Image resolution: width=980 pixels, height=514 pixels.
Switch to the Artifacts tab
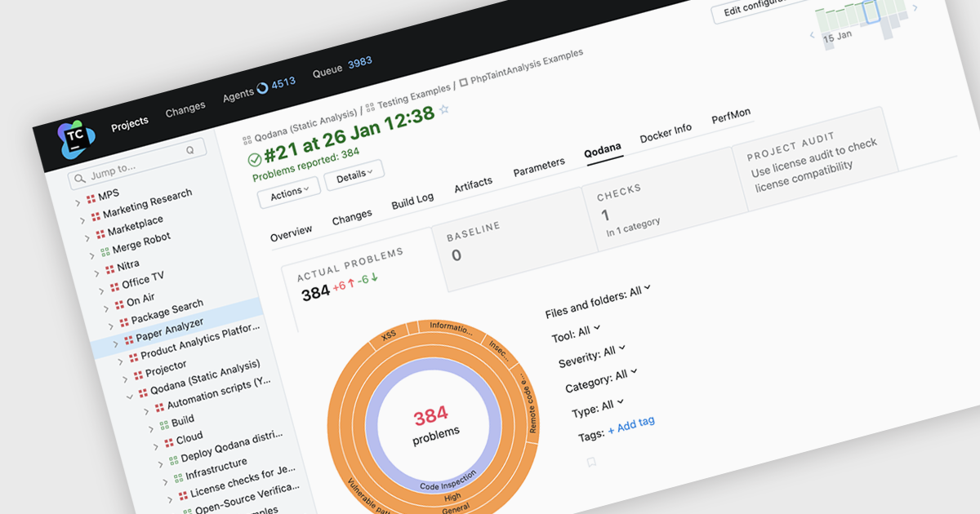coord(474,185)
